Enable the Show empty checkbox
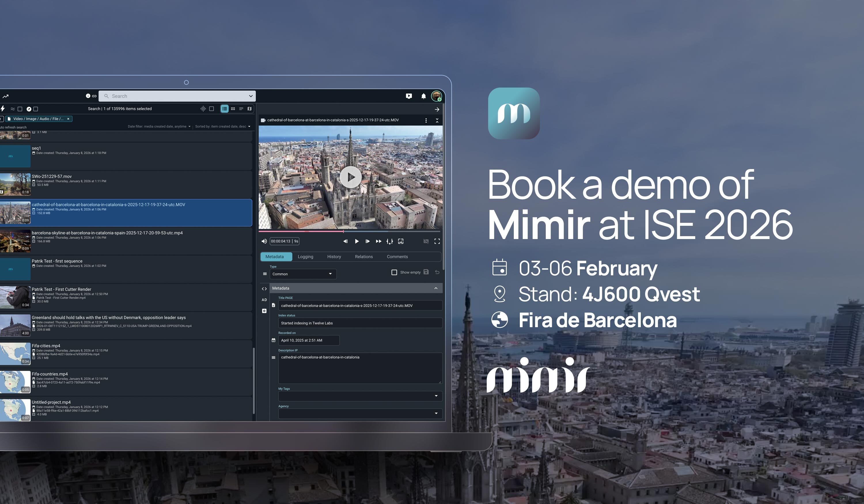Screen dimensions: 864x504 point(394,272)
